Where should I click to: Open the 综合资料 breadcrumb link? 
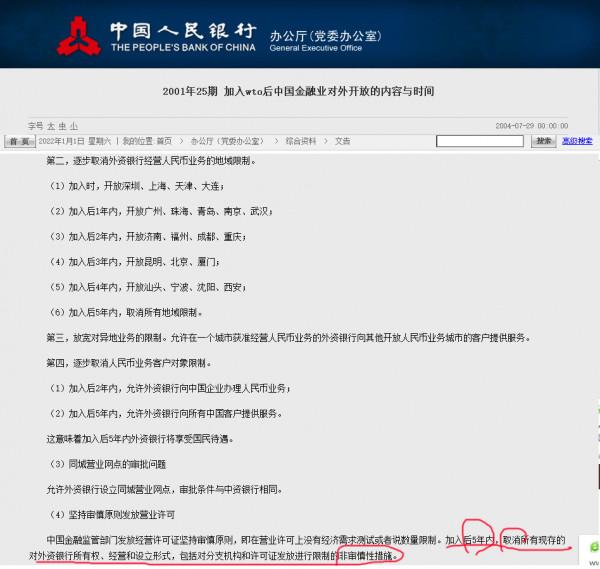pos(301,141)
